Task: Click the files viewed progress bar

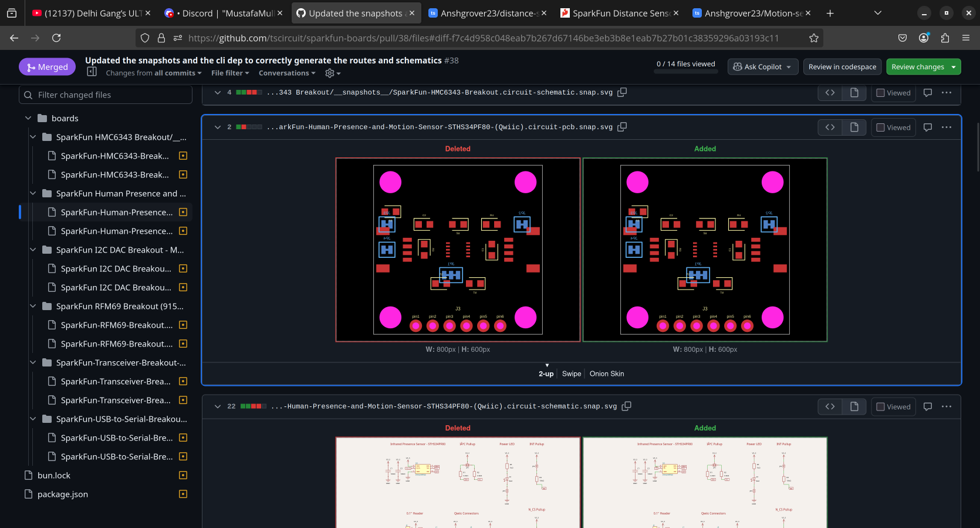Action: coord(685,71)
